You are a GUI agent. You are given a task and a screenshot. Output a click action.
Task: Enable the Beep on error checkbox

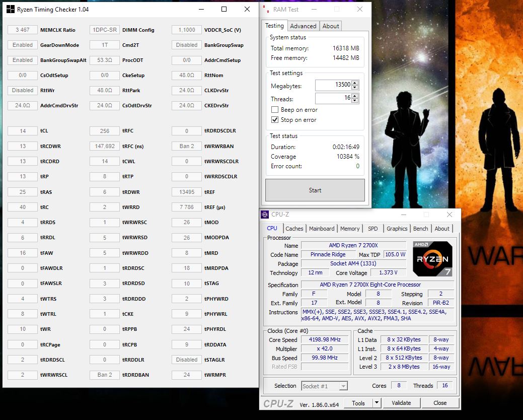pyautogui.click(x=275, y=110)
